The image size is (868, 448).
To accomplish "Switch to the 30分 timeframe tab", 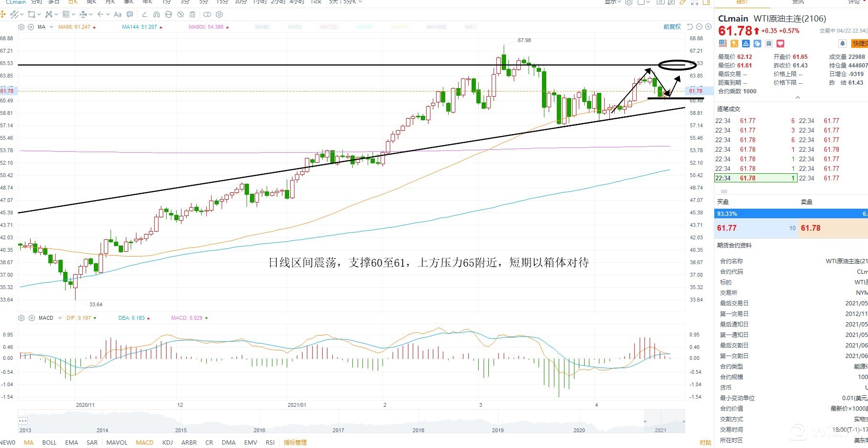I will pos(240,2).
